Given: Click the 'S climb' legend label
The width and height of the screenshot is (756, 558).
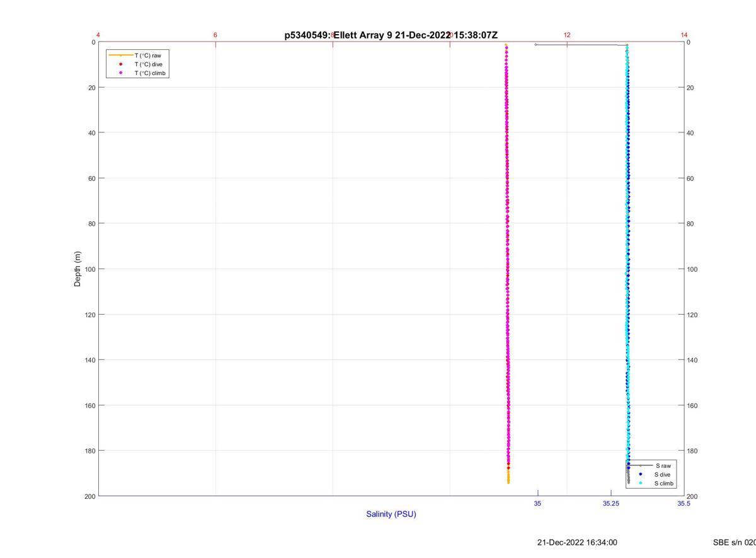Looking at the screenshot, I should click(x=664, y=484).
